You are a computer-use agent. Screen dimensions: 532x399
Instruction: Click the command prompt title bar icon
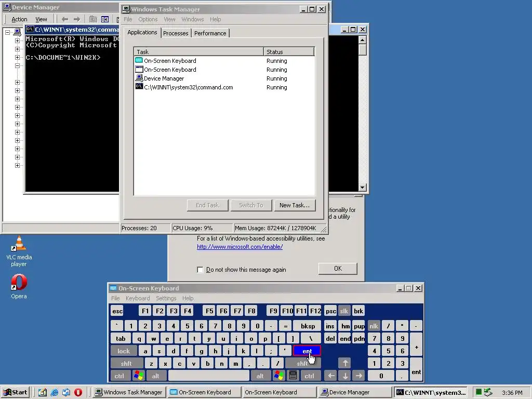click(x=30, y=30)
